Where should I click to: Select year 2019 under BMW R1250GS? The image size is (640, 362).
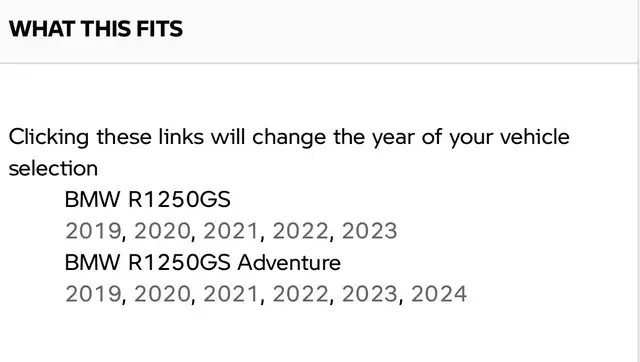(x=93, y=231)
